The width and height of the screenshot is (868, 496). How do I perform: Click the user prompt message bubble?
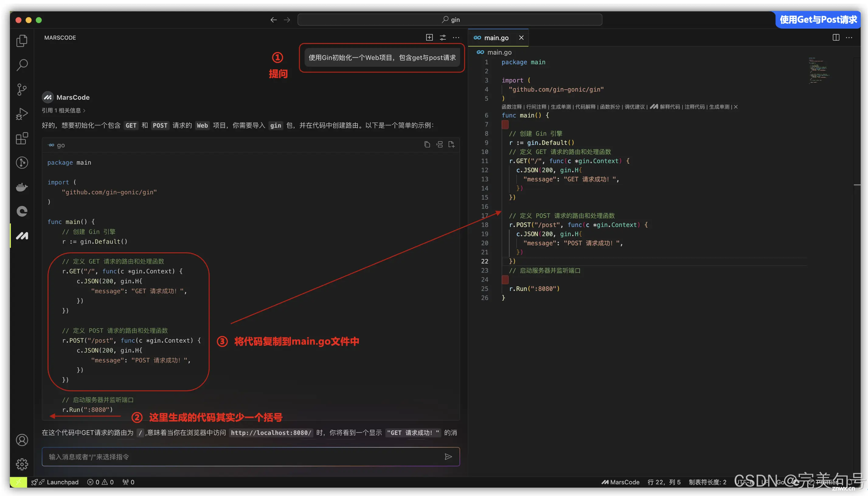382,58
